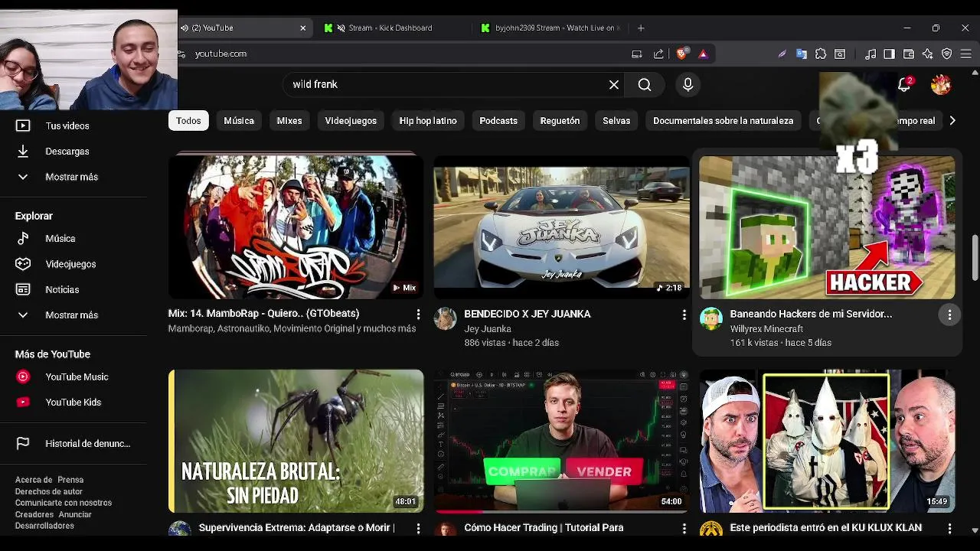Select the Podcasts filter chip
This screenshot has width=980, height=551.
(498, 121)
